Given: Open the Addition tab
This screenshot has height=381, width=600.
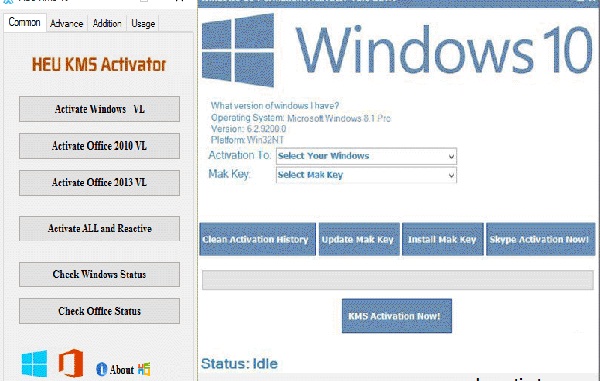Looking at the screenshot, I should point(107,24).
